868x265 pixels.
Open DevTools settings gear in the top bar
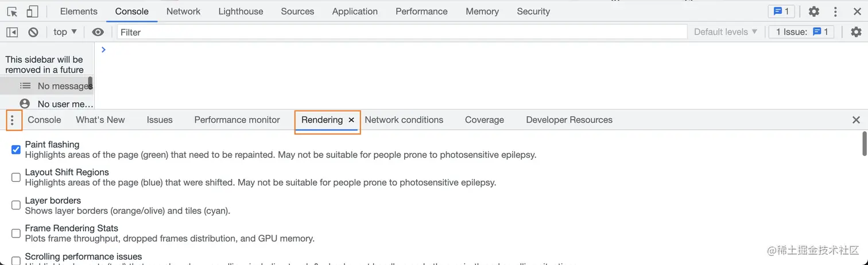[813, 11]
